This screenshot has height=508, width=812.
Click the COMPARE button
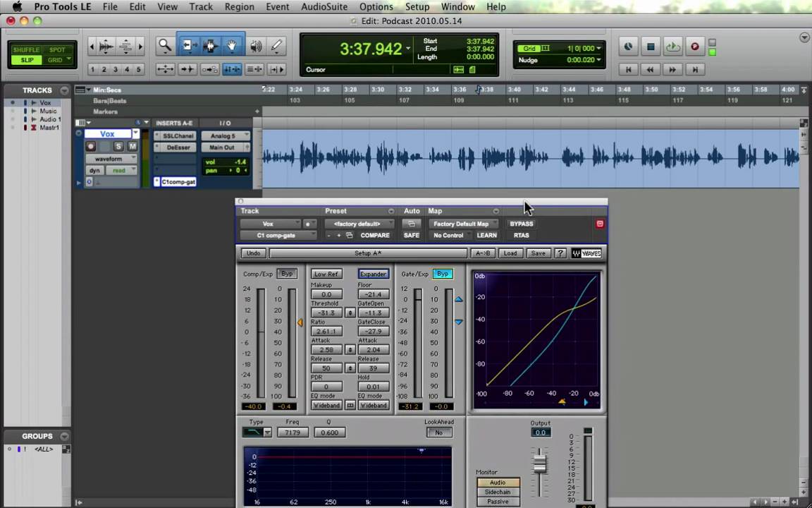375,236
